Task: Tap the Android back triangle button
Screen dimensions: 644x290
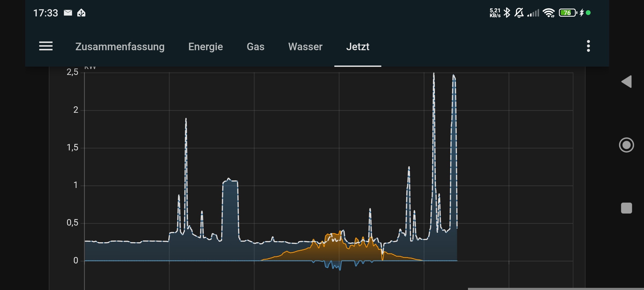Action: pyautogui.click(x=627, y=82)
